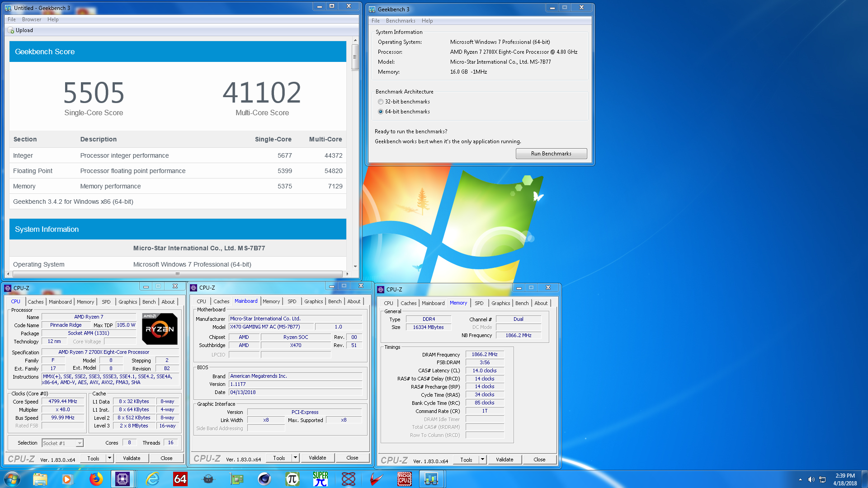Show hidden system tray icons
Screen dimensions: 868x488
(800, 479)
